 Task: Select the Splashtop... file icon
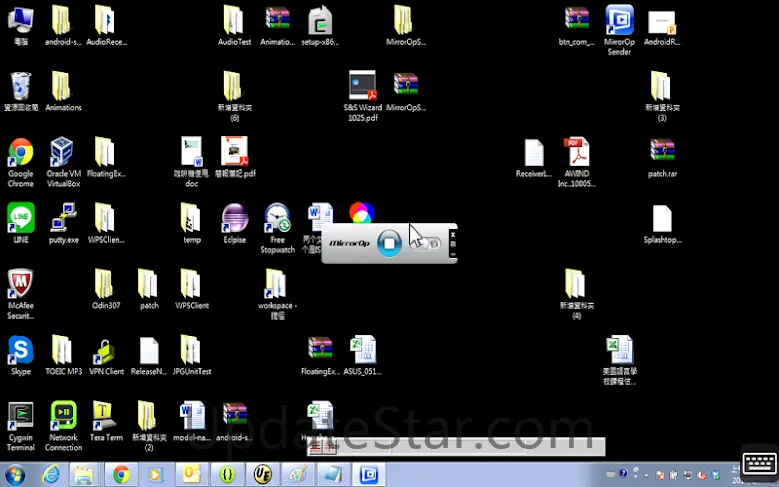[662, 223]
